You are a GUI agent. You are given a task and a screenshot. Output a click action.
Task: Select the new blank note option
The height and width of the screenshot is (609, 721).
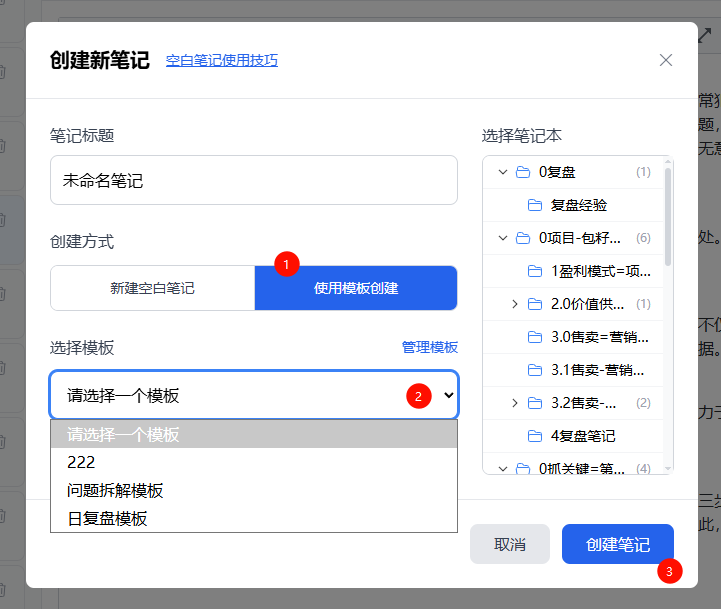tap(153, 288)
